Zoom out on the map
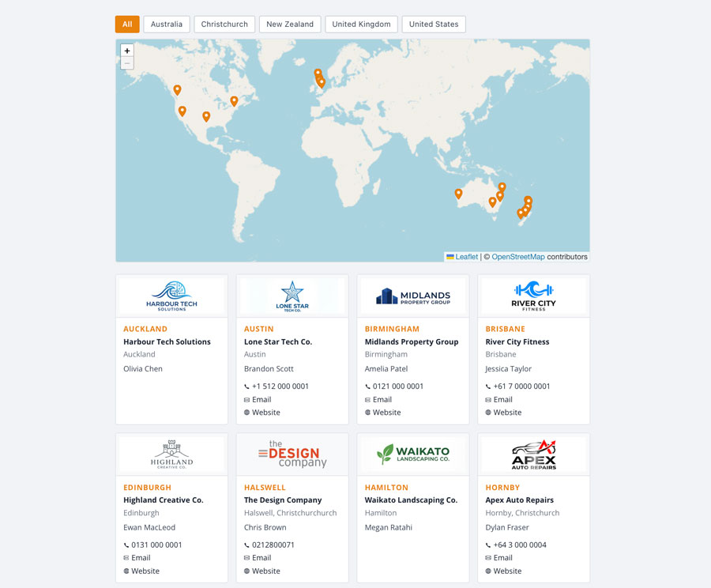Screen dimensions: 711x588 click(127, 63)
